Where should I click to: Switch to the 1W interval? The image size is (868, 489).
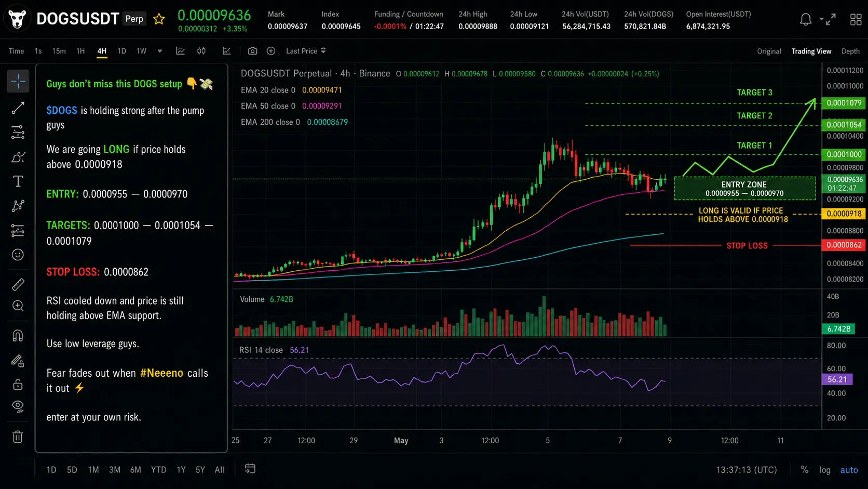click(141, 51)
